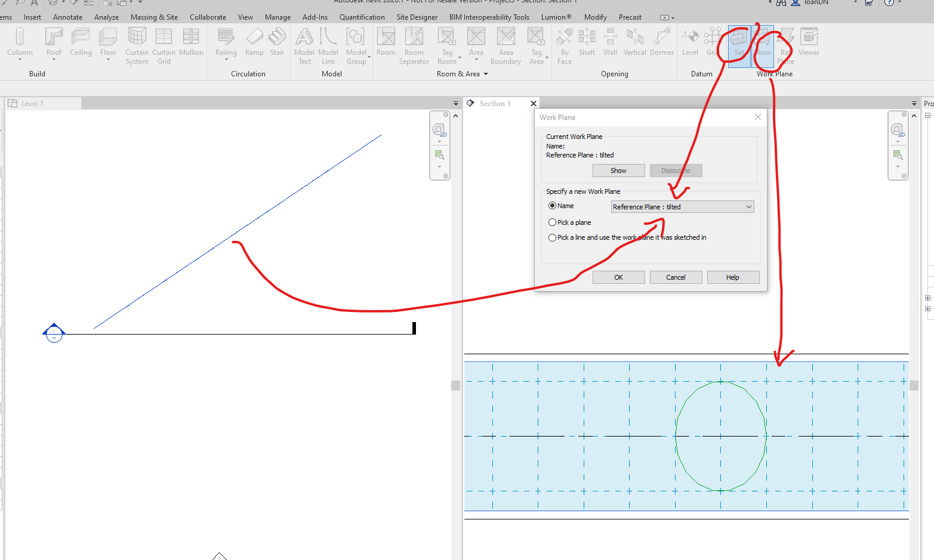Pick the Mullion tool
Screen dimensions: 934x560
pyautogui.click(x=191, y=42)
